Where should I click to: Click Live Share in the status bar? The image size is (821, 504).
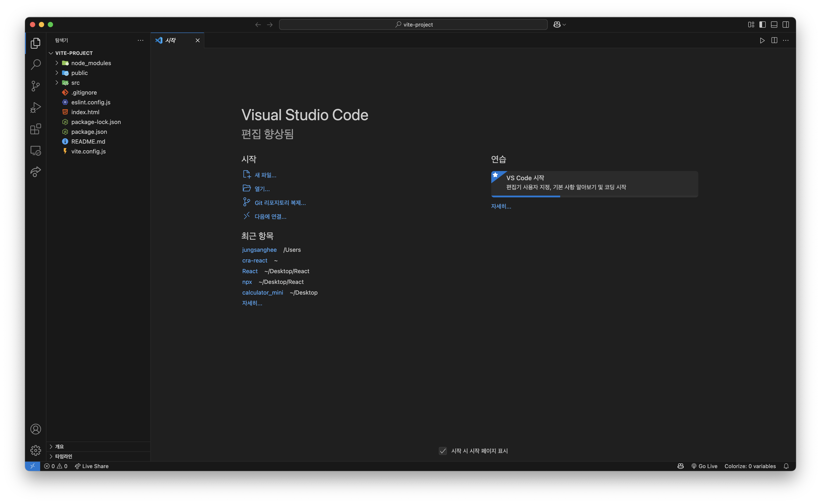tap(91, 466)
